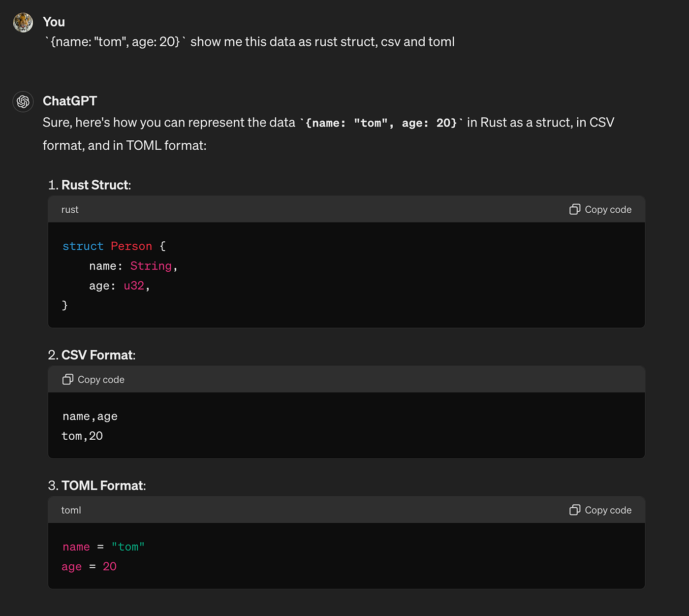Click the copy icon in the toml block
The width and height of the screenshot is (689, 616).
pos(574,510)
